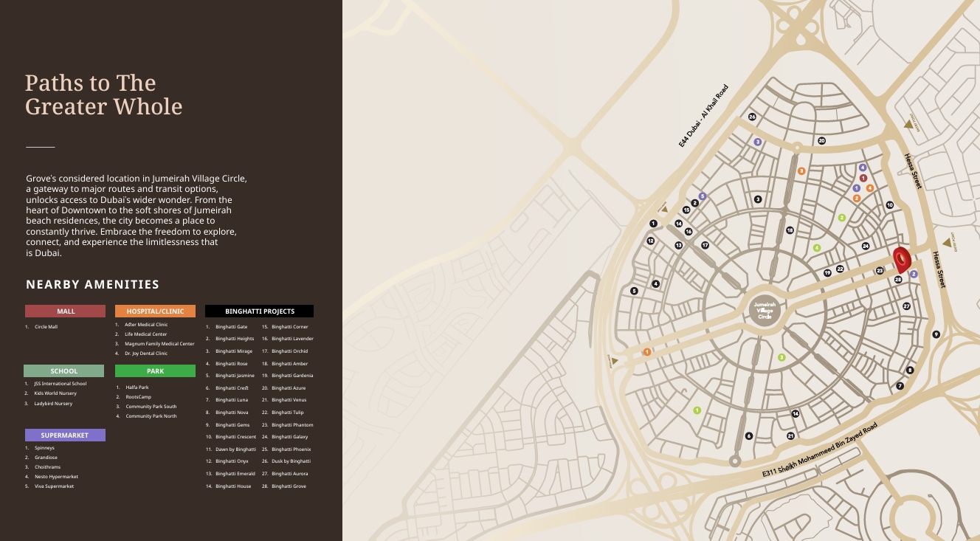Click the HOSPITAL/CLINIC legend header

pyautogui.click(x=155, y=311)
